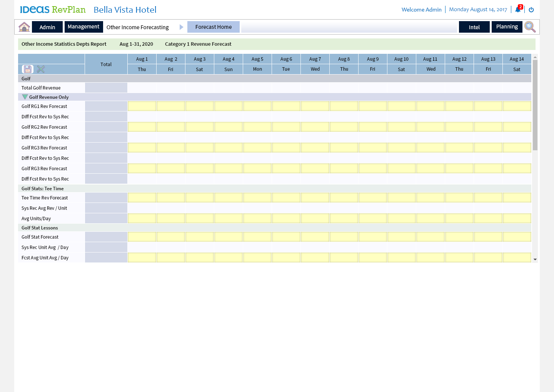Click the power logout icon
Viewport: 554px width, 392px height.
(x=531, y=10)
